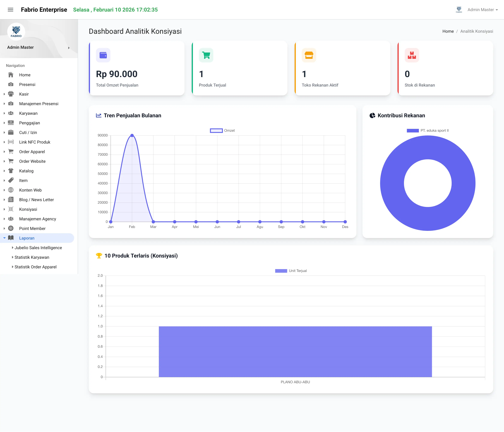Image resolution: width=504 pixels, height=432 pixels.
Task: Click the Home house icon in sidebar
Action: 11,75
